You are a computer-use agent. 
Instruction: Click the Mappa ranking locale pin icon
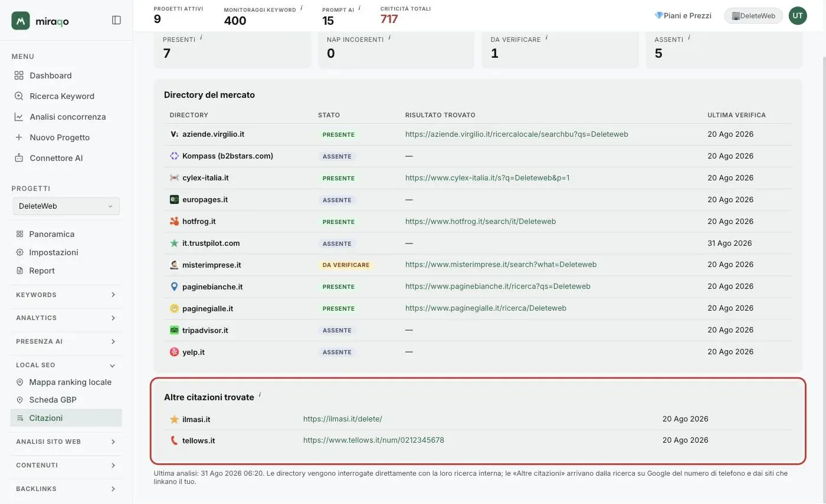coord(19,382)
